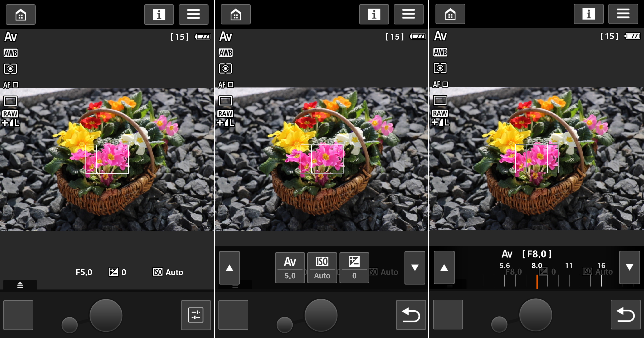Tap the F5.0 aperture value in left panel
The width and height of the screenshot is (644, 338).
84,272
